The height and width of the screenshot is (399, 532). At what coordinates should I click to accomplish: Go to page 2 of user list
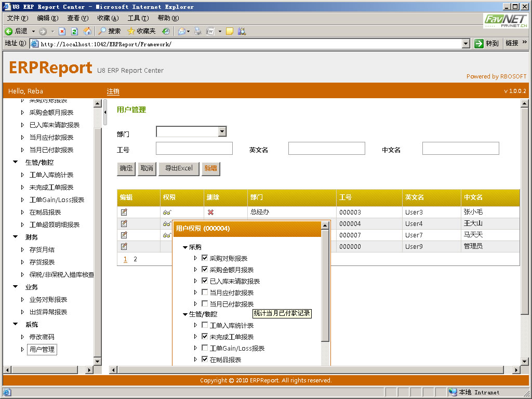[x=135, y=259]
